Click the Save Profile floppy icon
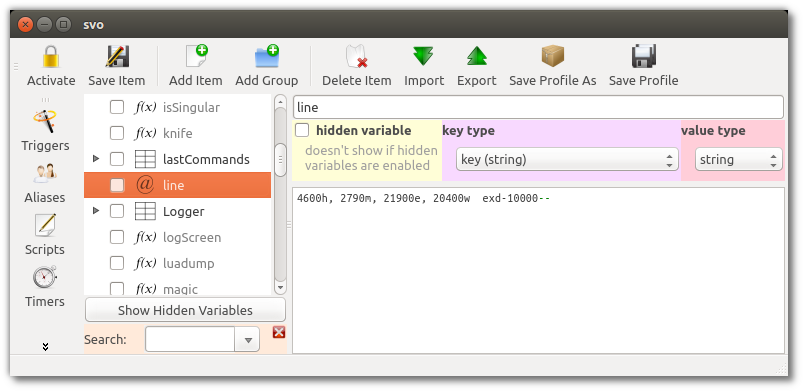 click(644, 56)
